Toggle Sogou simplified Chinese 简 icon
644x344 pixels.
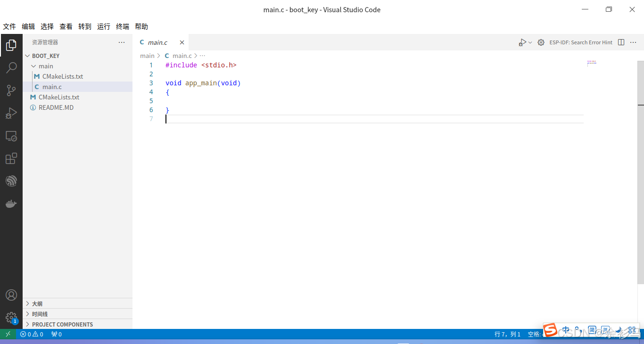click(592, 330)
